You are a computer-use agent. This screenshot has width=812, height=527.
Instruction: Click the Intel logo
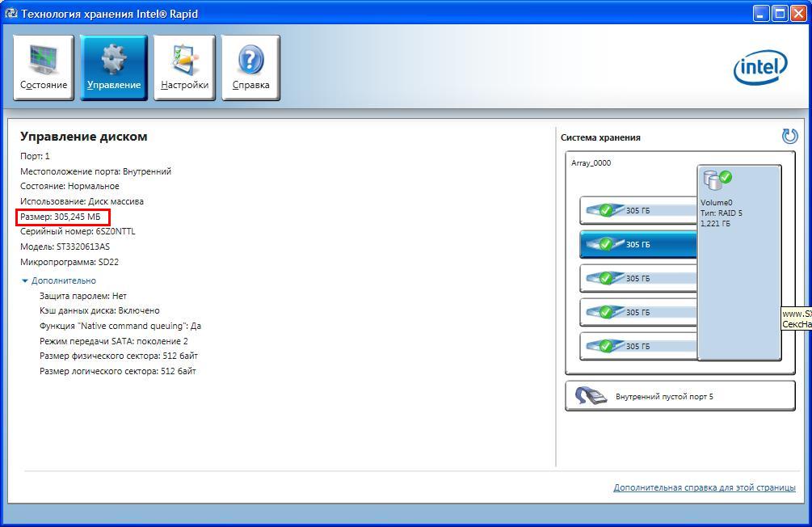click(x=760, y=67)
